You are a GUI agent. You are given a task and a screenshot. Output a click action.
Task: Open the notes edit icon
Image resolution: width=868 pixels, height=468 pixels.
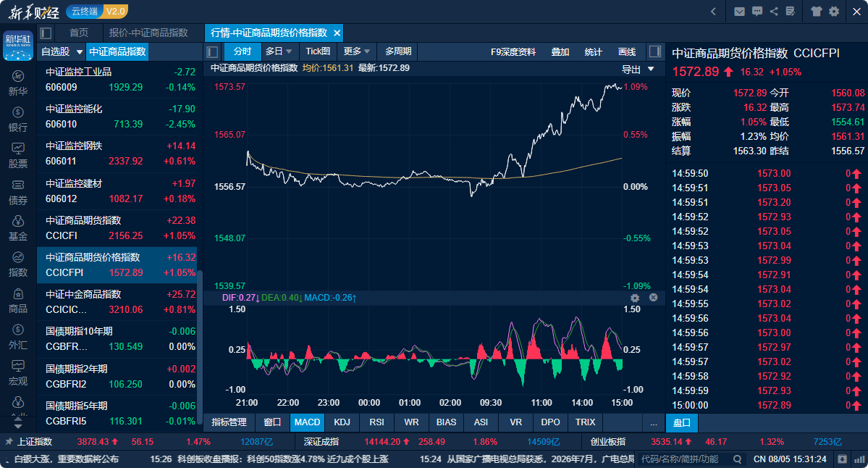pyautogui.click(x=790, y=12)
